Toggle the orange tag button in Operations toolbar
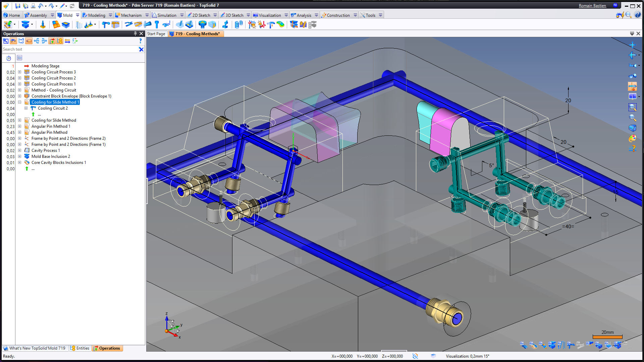644x362 pixels. point(29,41)
